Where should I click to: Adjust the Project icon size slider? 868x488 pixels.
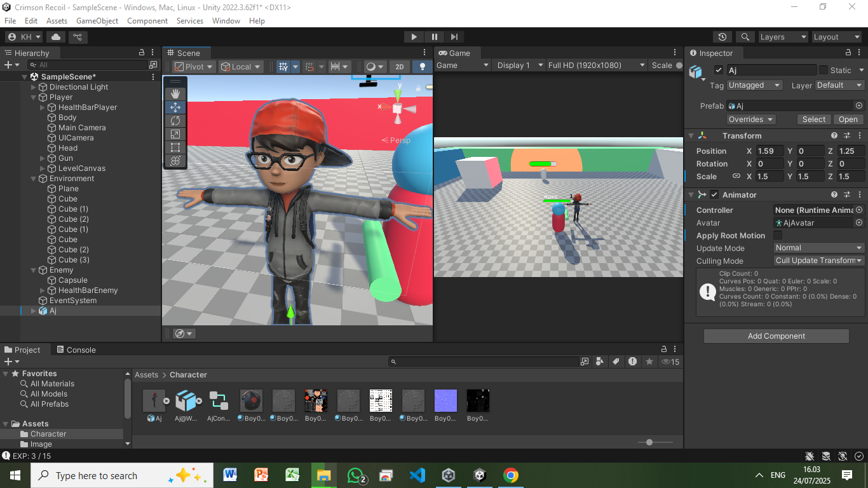[649, 442]
